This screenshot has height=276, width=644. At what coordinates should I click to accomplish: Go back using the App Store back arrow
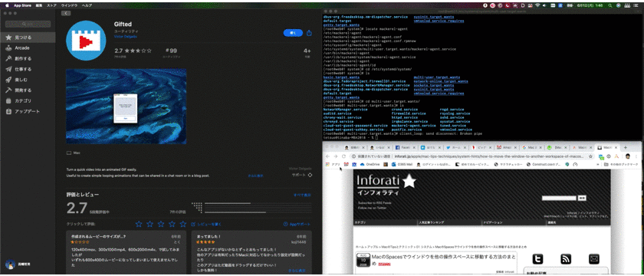(x=66, y=13)
